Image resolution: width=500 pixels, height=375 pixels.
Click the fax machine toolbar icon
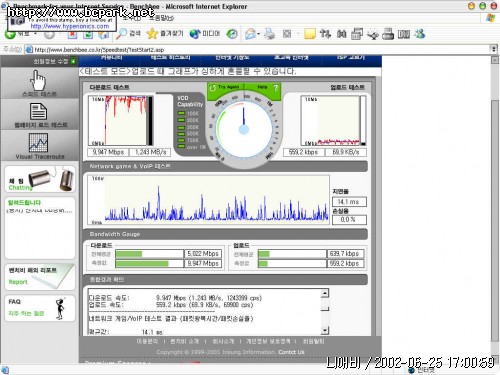tap(388, 34)
